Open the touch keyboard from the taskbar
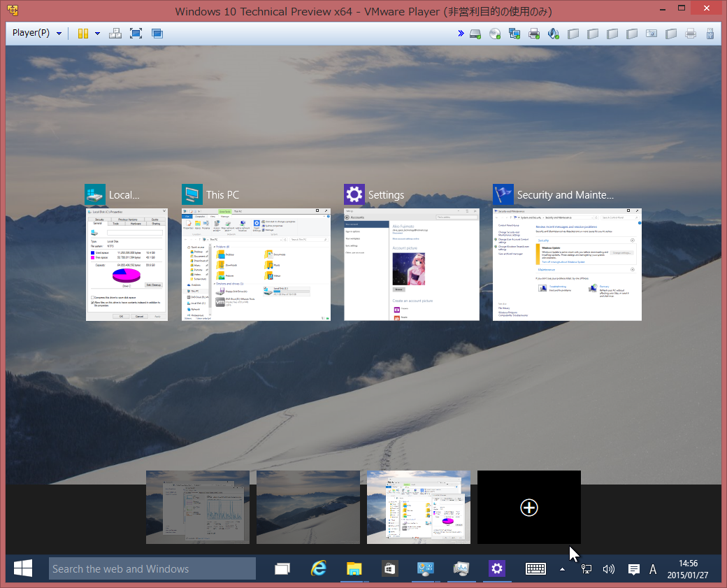 535,568
